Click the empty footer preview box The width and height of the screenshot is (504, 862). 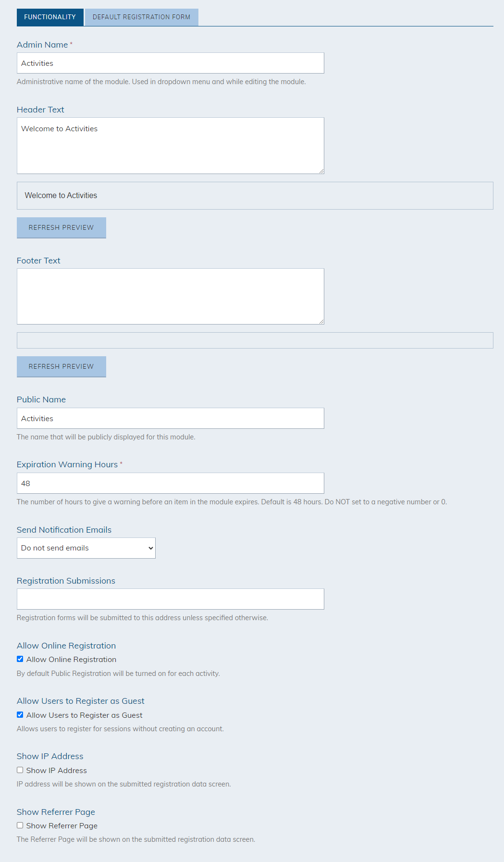(x=255, y=340)
